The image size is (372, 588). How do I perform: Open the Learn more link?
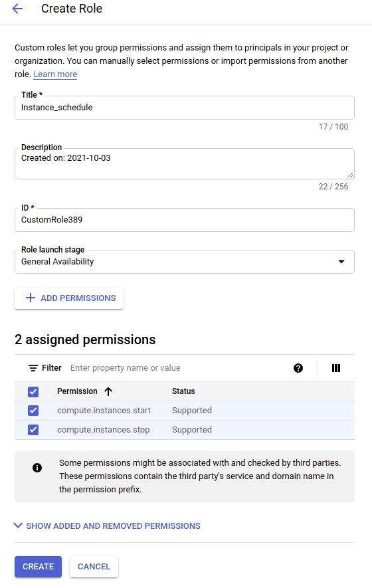click(56, 74)
